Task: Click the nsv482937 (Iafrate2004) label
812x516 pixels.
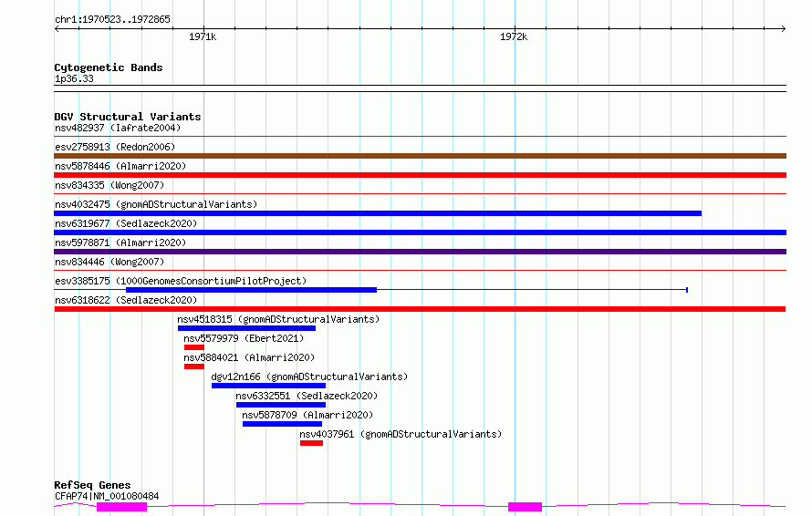Action: pos(118,128)
